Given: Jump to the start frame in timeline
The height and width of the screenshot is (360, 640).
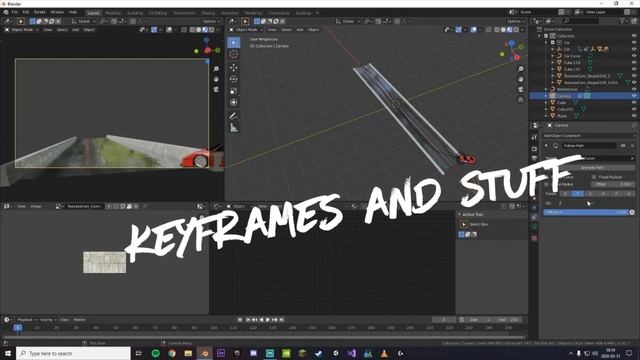Looking at the screenshot, I should 248,320.
